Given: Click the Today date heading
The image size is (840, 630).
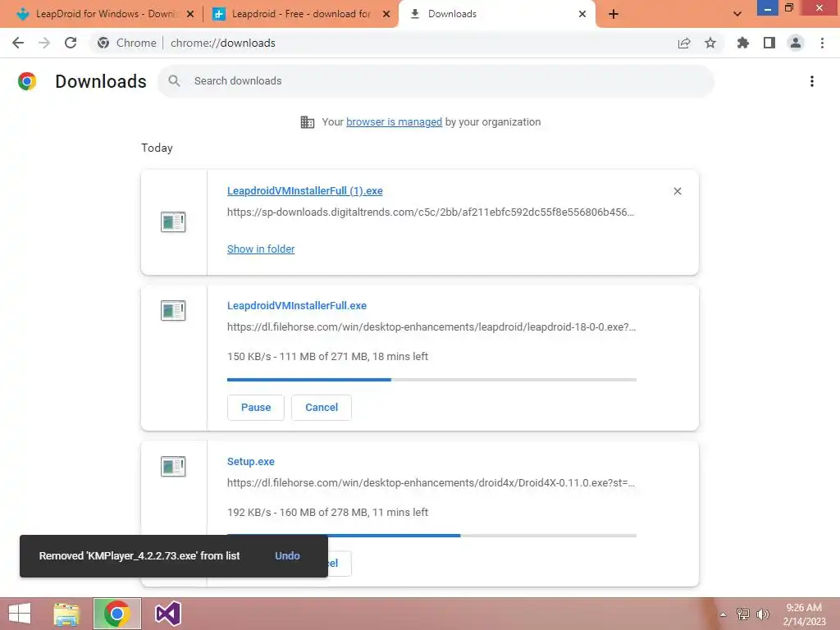Looking at the screenshot, I should click(x=157, y=148).
